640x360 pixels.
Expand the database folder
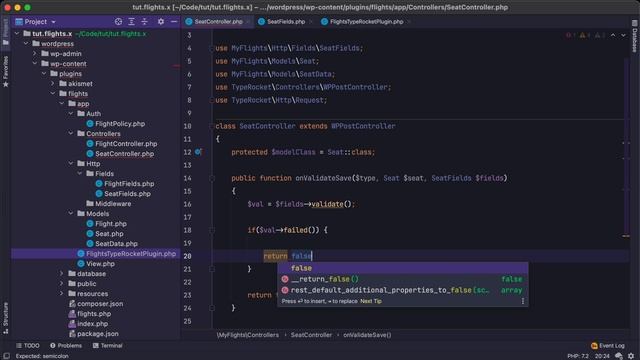click(62, 273)
